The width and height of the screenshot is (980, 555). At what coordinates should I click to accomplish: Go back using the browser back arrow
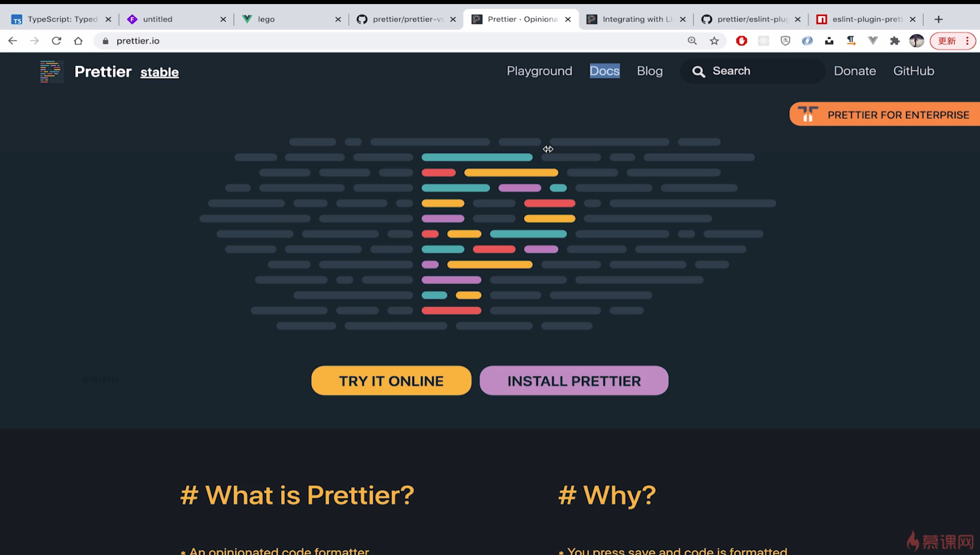(13, 41)
